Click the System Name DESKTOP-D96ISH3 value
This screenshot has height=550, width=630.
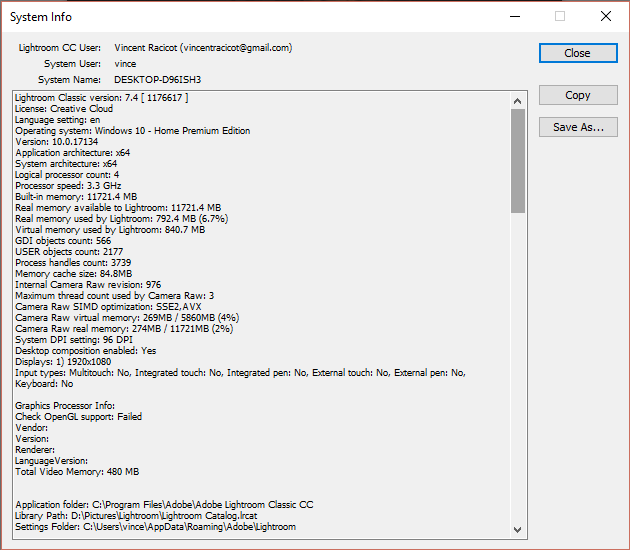click(x=158, y=80)
